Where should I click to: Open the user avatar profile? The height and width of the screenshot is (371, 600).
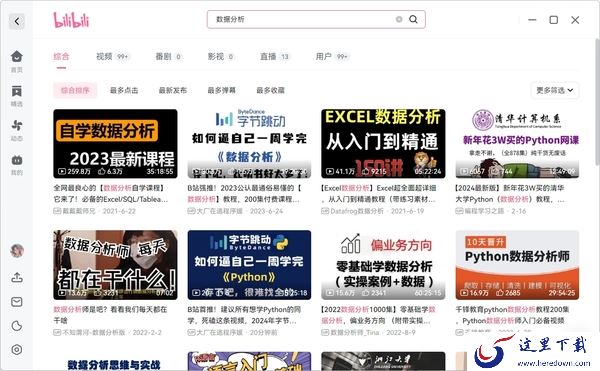click(17, 251)
